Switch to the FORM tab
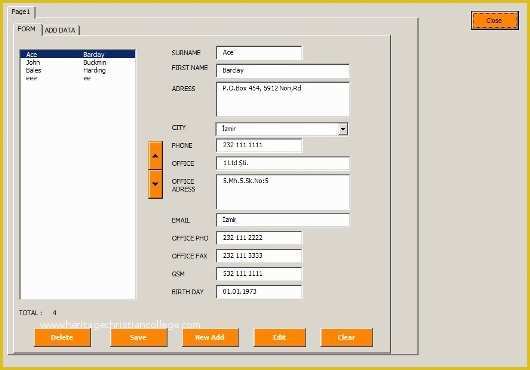The width and height of the screenshot is (530, 370). click(26, 29)
